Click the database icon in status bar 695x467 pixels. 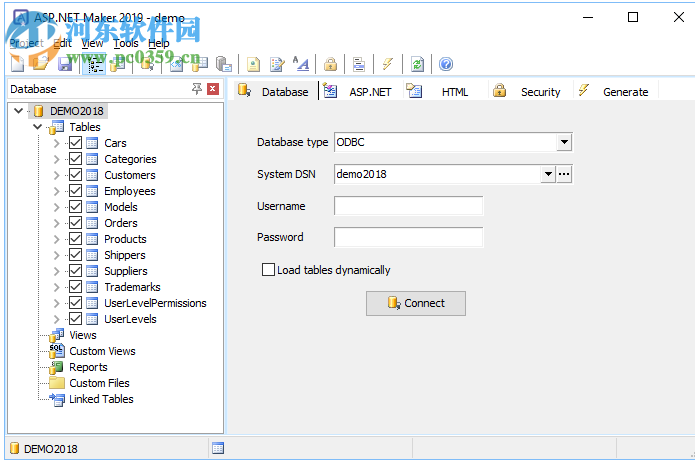tap(15, 448)
